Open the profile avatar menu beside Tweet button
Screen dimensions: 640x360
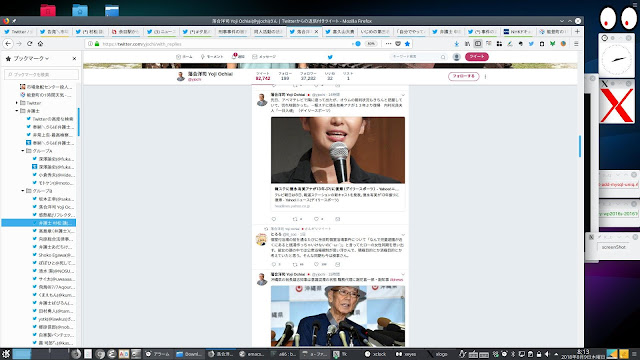[x=457, y=57]
